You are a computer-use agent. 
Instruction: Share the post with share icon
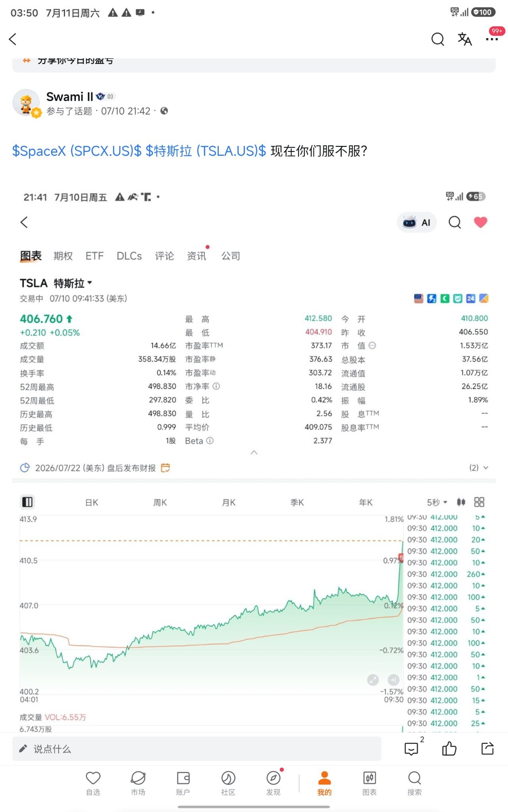[x=487, y=748]
